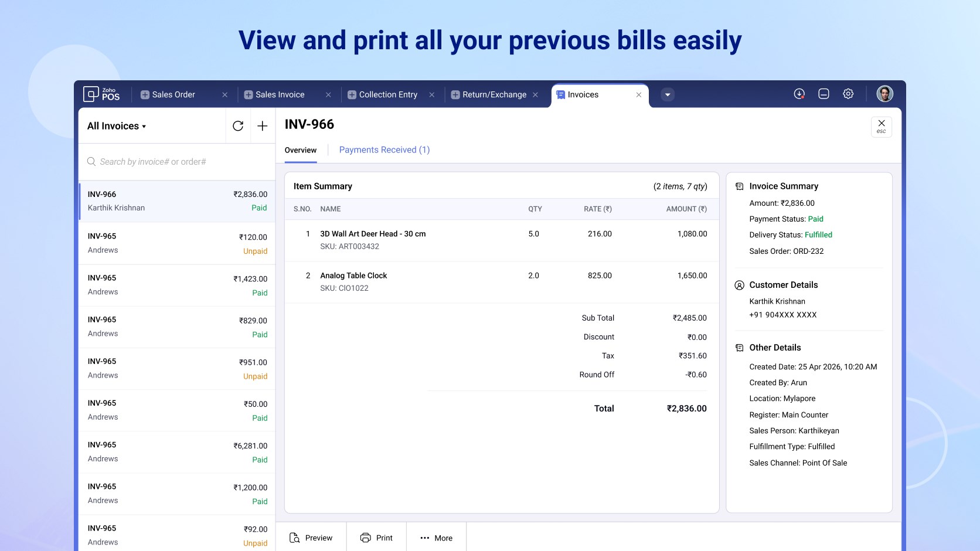Image resolution: width=980 pixels, height=551 pixels.
Task: Click Sales Order: ORD-232 text
Action: tap(787, 251)
